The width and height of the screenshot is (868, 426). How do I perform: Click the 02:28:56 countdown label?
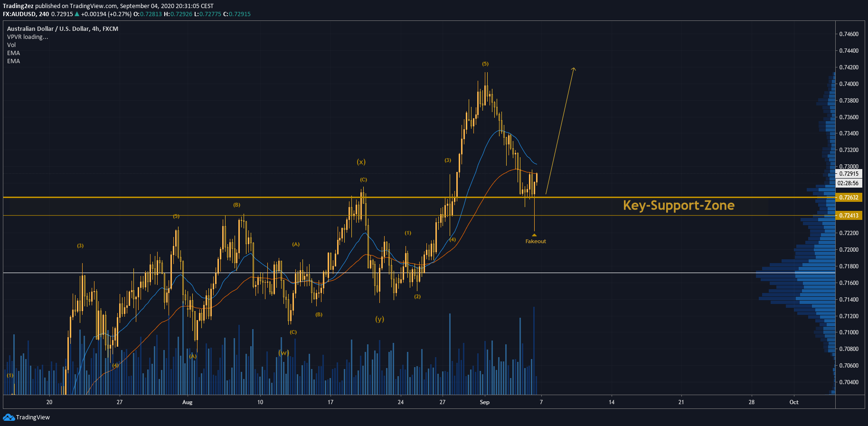[849, 183]
